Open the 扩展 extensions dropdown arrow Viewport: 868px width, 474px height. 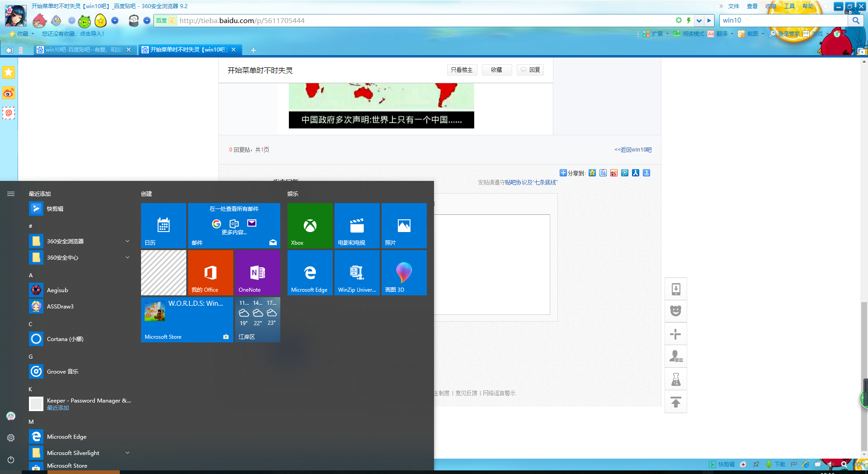[667, 34]
